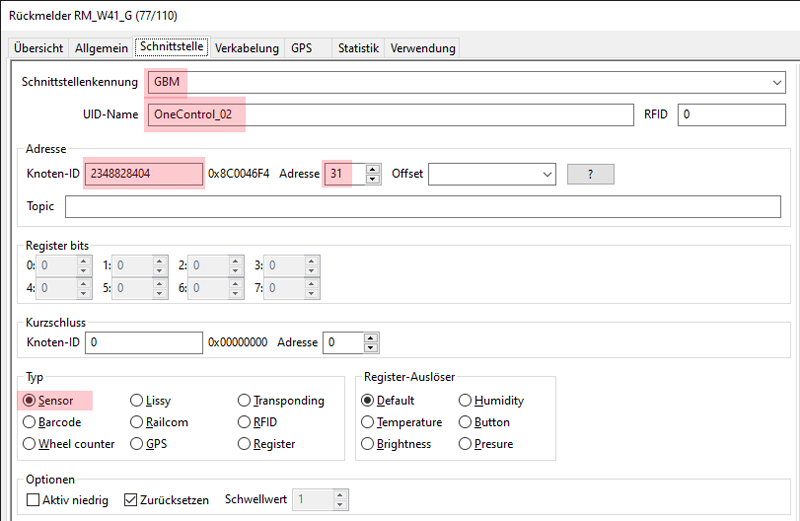Image resolution: width=800 pixels, height=521 pixels.
Task: Select the Humidity trigger option
Action: click(x=465, y=400)
